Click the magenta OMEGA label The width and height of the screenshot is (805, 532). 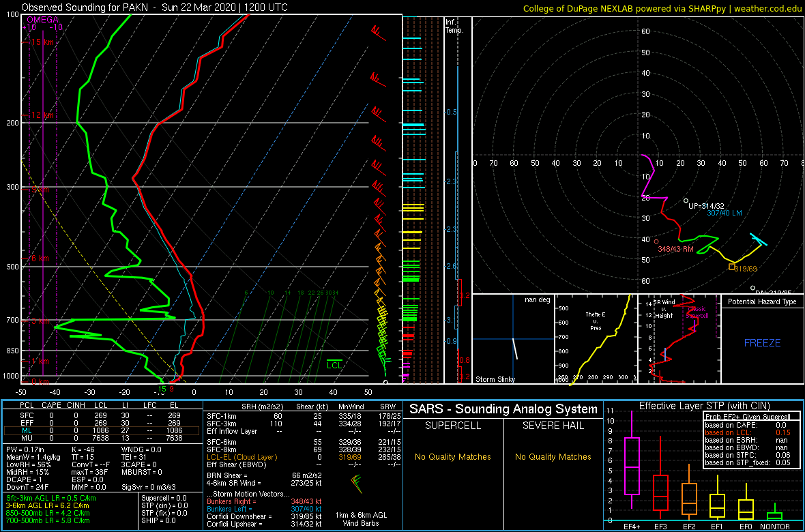click(x=42, y=20)
